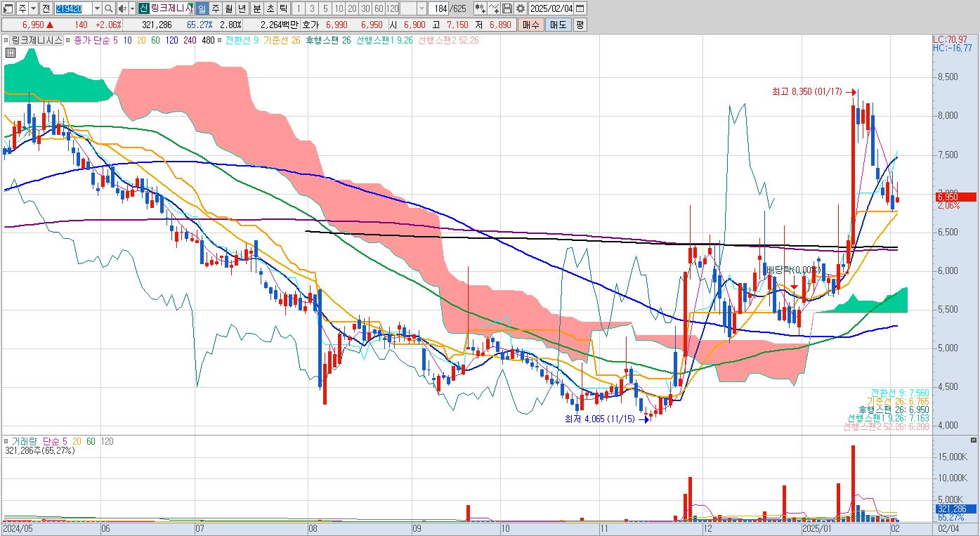Viewport: 980px width, 536px height.
Task: Switch chart to 주 (weekly) period
Action: pyautogui.click(x=215, y=8)
